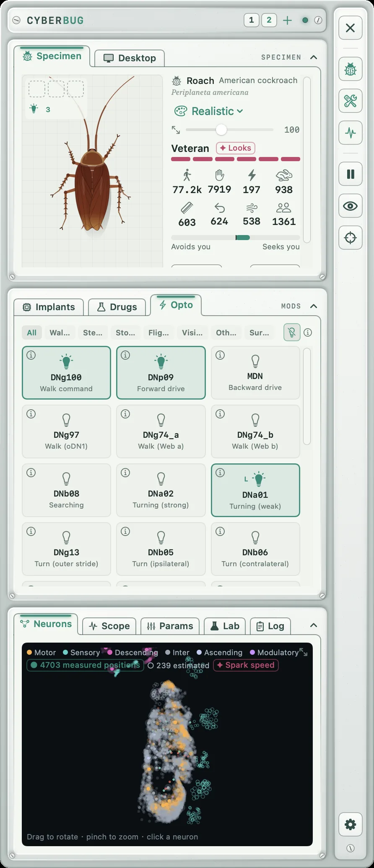
Task: Click the first empty dashed implant slot
Action: (x=37, y=89)
